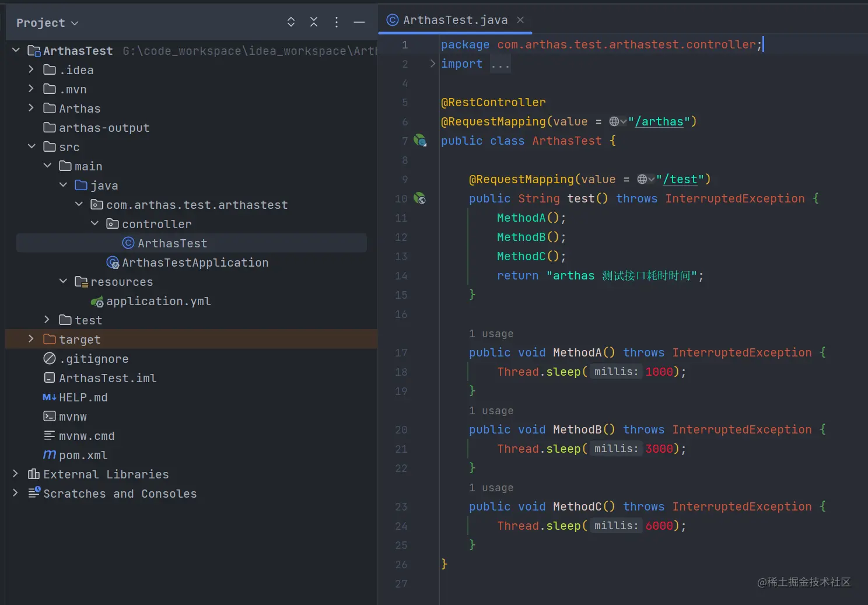Viewport: 868px width, 605px height.
Task: Click the globe icon before "/test" mapping
Action: [642, 179]
